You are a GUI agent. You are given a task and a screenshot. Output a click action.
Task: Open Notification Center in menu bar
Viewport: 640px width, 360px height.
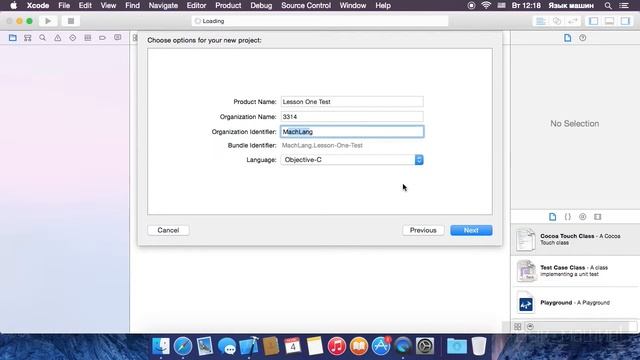pos(624,6)
